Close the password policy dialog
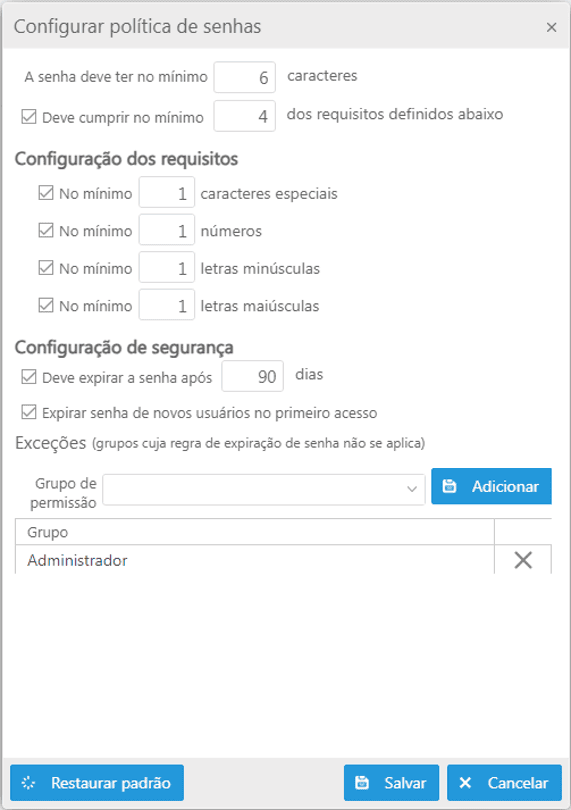Image resolution: width=571 pixels, height=810 pixels. pyautogui.click(x=551, y=27)
